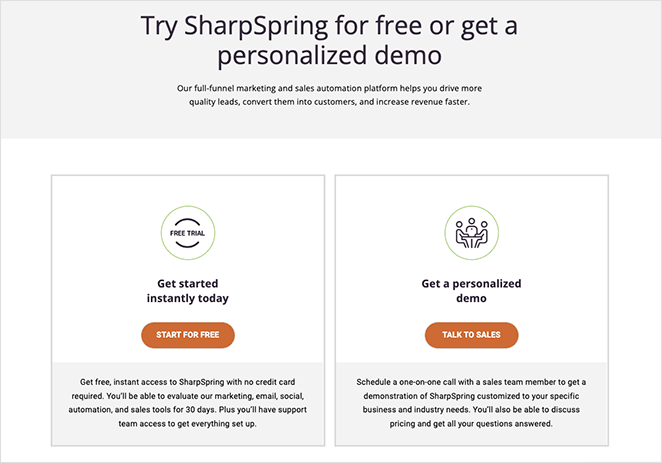Click the "Get a personalized demo" card heading

[471, 291]
